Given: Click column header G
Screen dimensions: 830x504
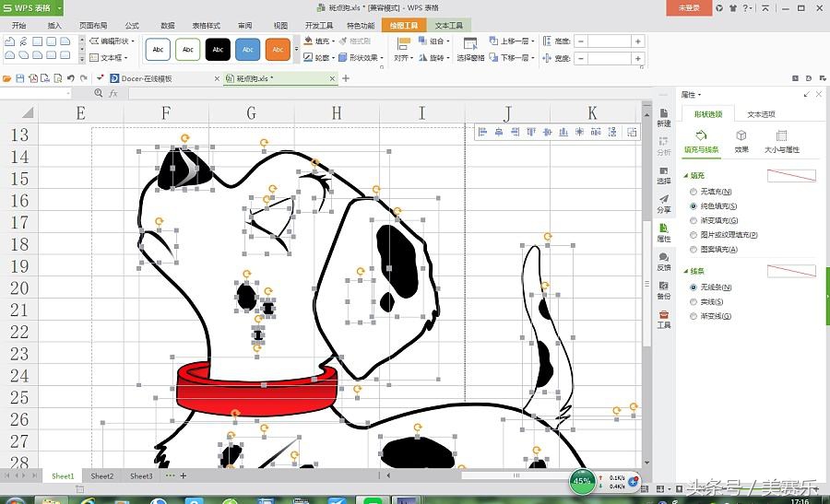Looking at the screenshot, I should click(252, 112).
